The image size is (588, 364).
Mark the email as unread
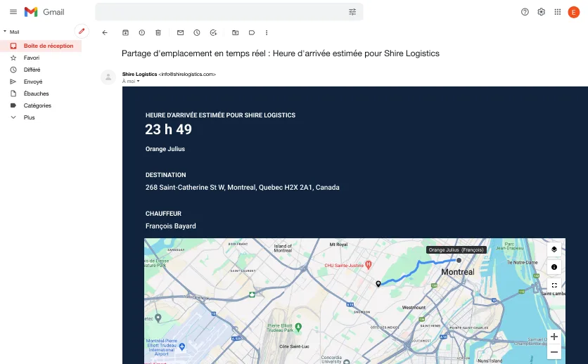click(x=180, y=32)
